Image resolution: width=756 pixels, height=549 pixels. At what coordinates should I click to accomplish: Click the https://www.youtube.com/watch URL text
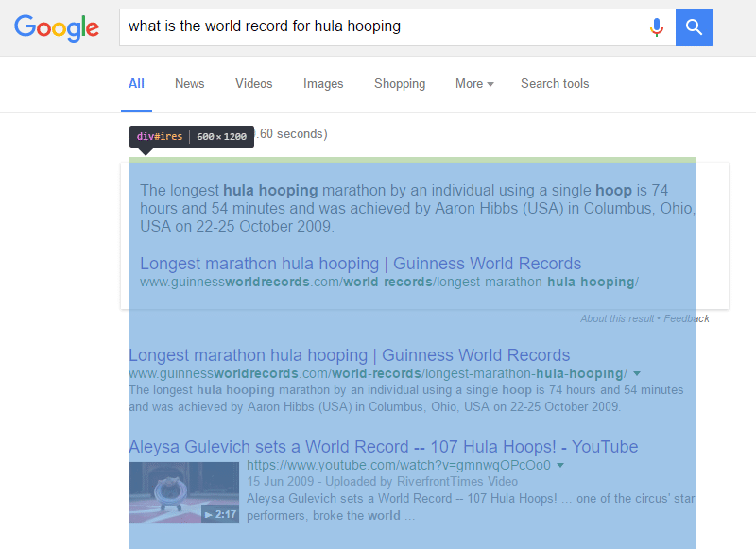(399, 465)
